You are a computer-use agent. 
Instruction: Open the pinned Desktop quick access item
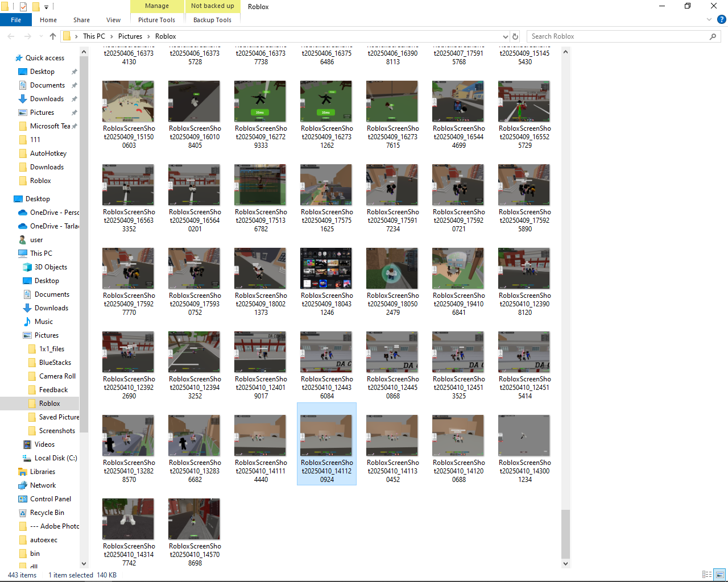coord(42,72)
